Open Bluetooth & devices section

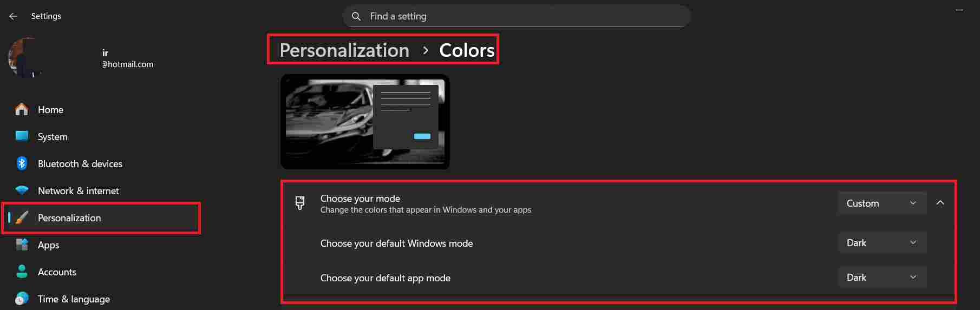pyautogui.click(x=101, y=163)
